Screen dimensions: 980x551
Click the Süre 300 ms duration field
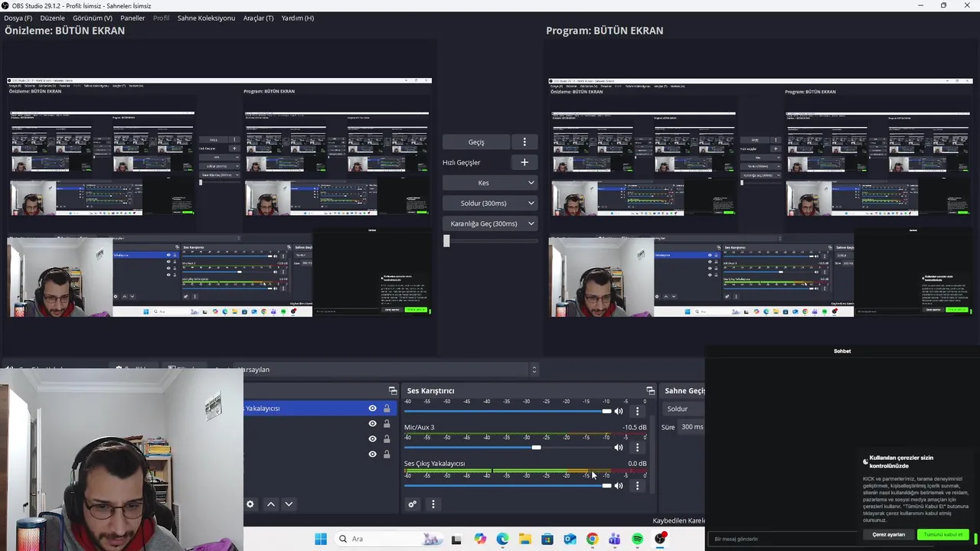click(x=692, y=427)
